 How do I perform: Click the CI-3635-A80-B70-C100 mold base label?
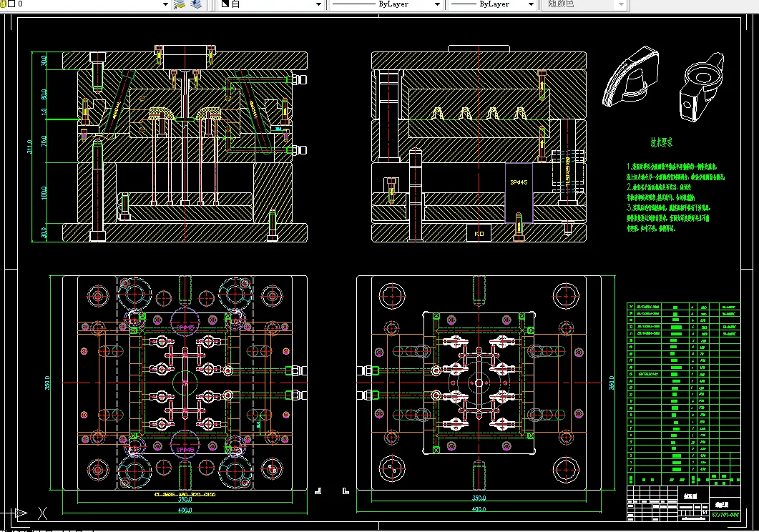coord(185,494)
